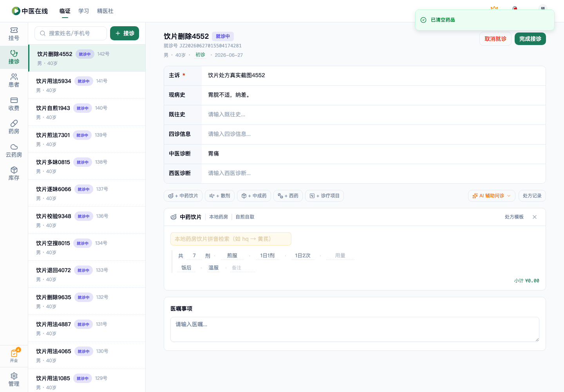Open the 处方模板 link
Image resolution: width=564 pixels, height=392 pixels.
pyautogui.click(x=514, y=217)
